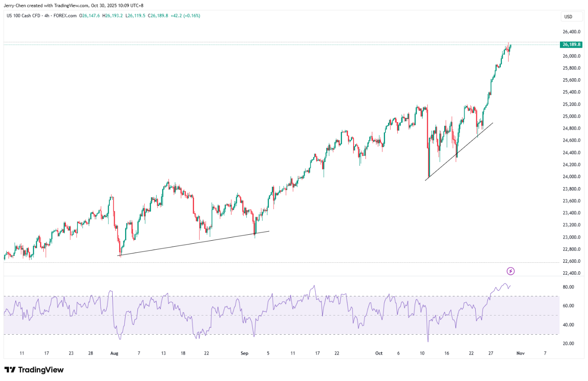
Task: Click the purple lightning bolt event icon
Action: [x=511, y=271]
